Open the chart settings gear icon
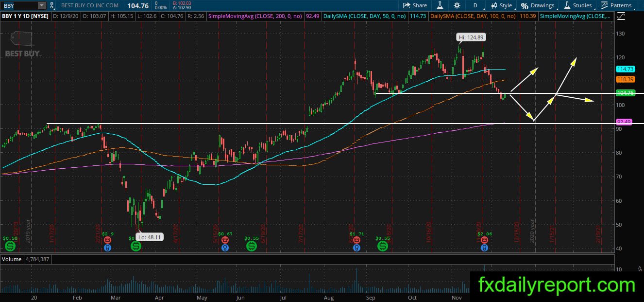Screen dimensions: 644x302 [457, 5]
